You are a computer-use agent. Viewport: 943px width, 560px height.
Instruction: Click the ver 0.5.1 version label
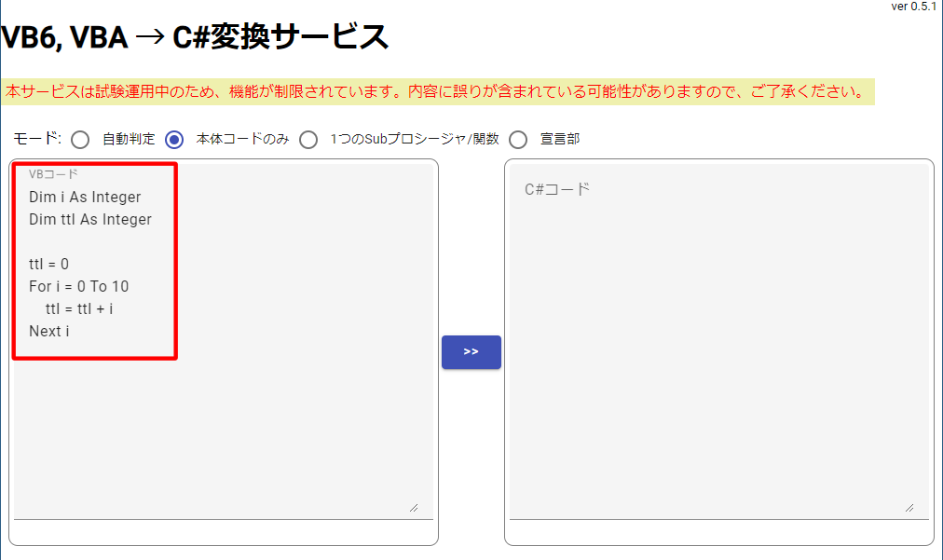point(913,7)
